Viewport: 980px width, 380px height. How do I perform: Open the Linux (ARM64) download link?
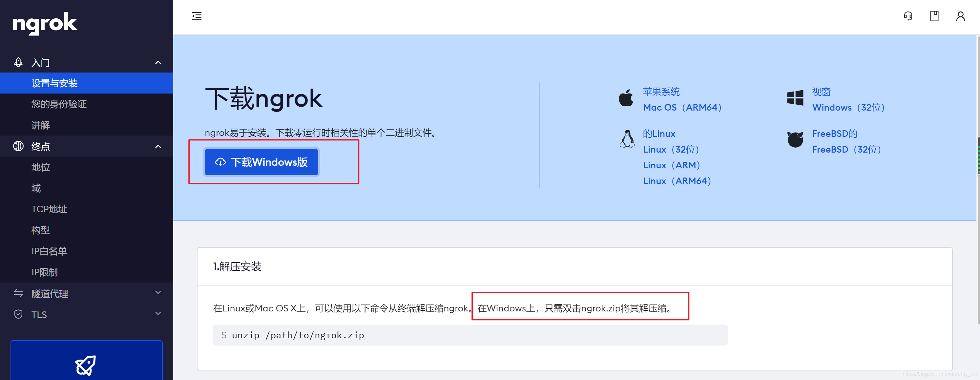coord(677,181)
